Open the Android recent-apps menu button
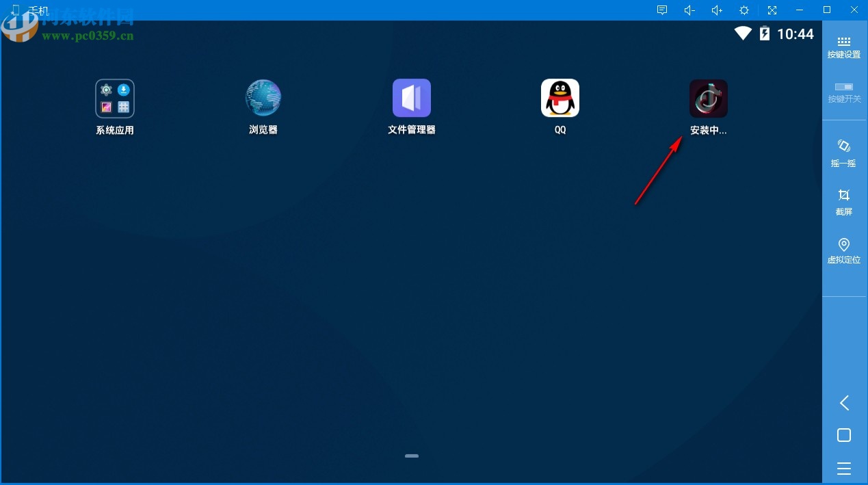Screen dimensions: 868x485 pyautogui.click(x=844, y=469)
